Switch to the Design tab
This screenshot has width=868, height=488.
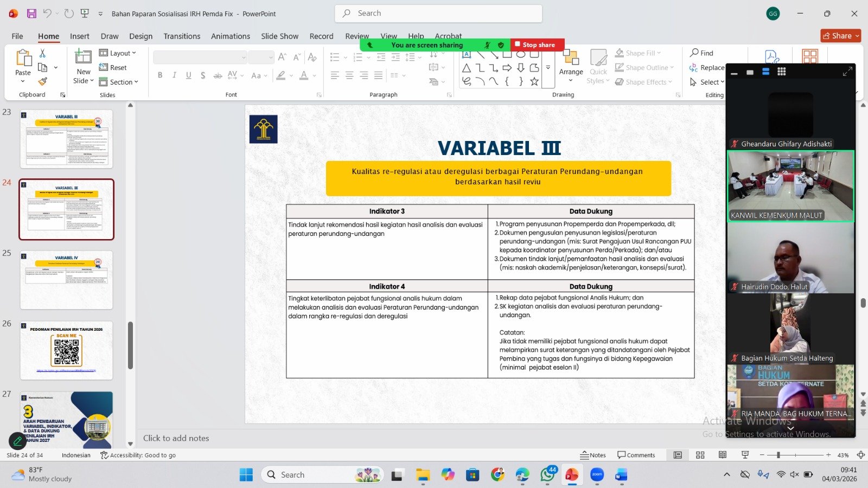coord(141,36)
